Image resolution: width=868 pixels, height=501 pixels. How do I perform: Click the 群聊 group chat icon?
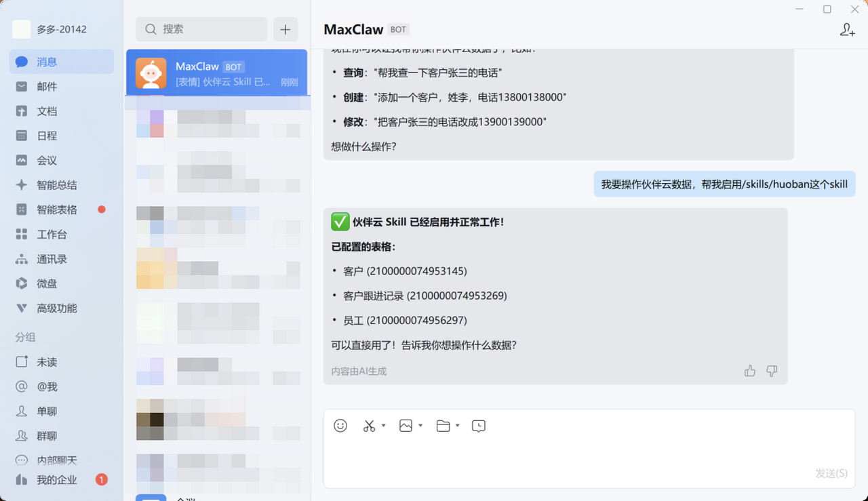[x=22, y=436]
